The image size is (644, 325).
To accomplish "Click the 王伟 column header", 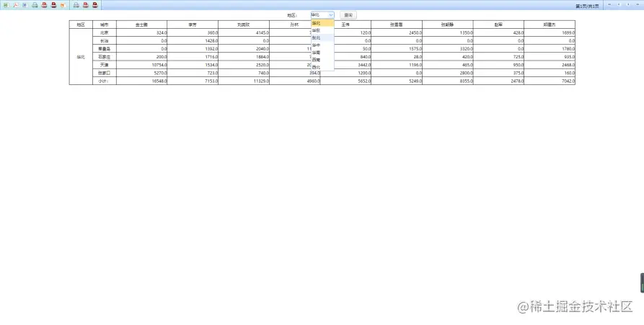I will pos(345,25).
